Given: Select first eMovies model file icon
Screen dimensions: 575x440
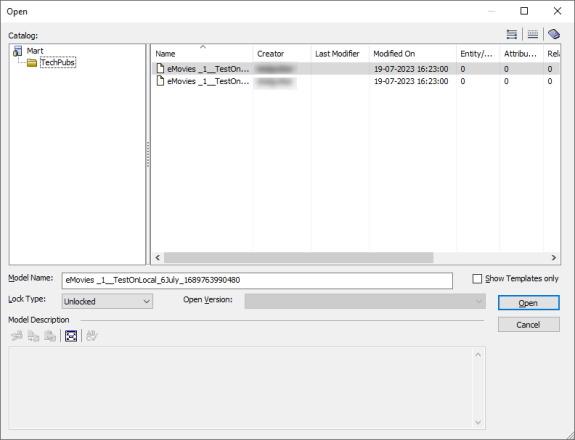Looking at the screenshot, I should (160, 69).
